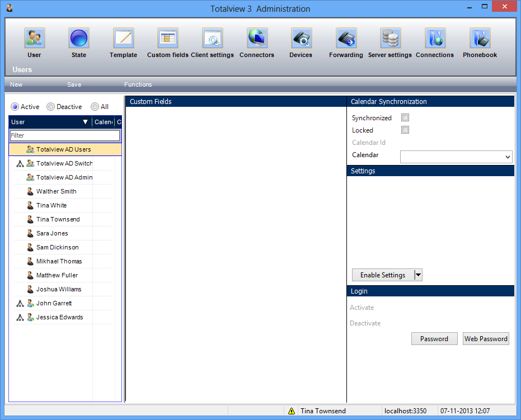
Task: Click the Activate login label
Action: [362, 308]
